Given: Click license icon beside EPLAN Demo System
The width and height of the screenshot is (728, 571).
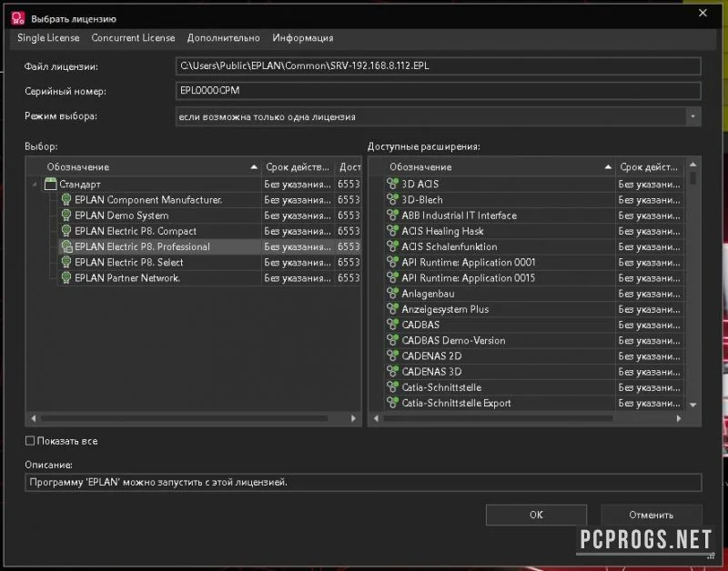Looking at the screenshot, I should 66,215.
